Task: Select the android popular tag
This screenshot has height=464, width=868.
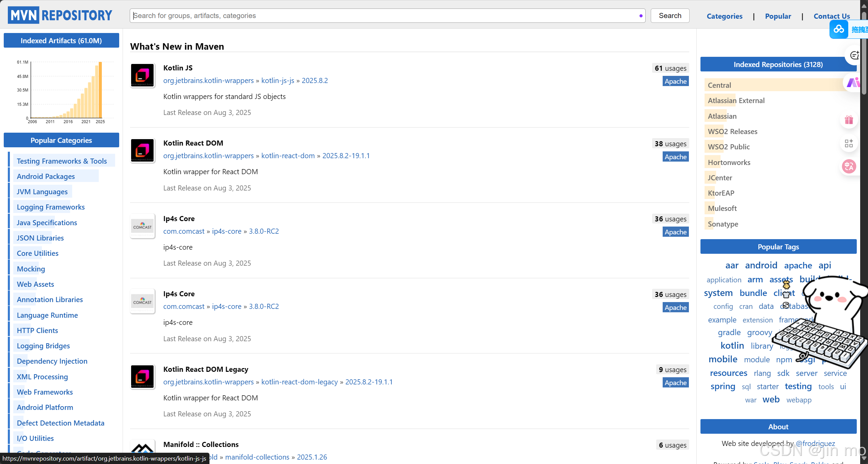Action: tap(761, 265)
